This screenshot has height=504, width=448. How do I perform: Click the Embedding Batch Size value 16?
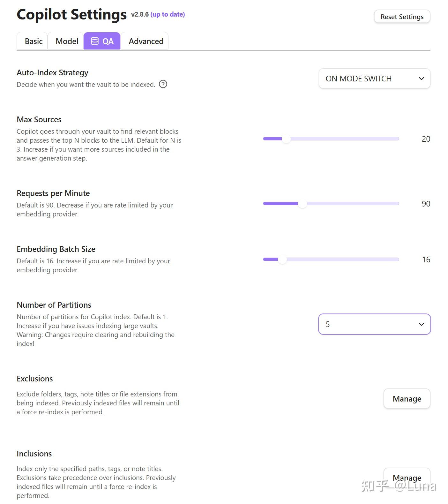click(426, 260)
